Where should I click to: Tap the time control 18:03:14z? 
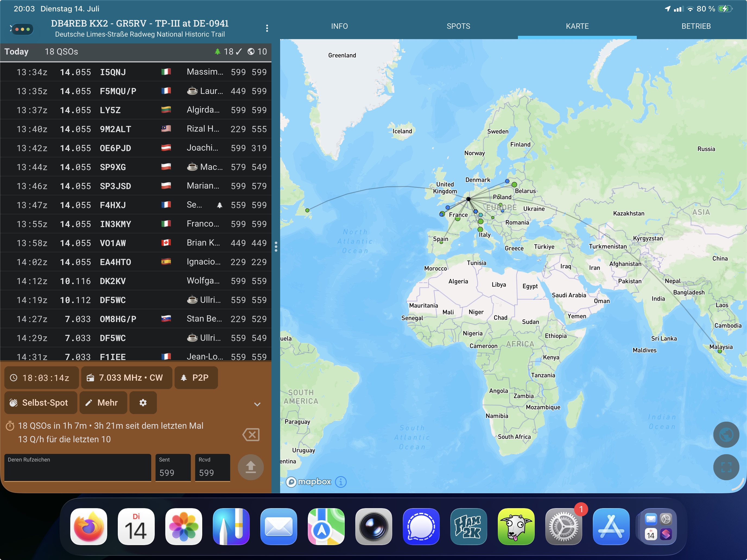(41, 378)
